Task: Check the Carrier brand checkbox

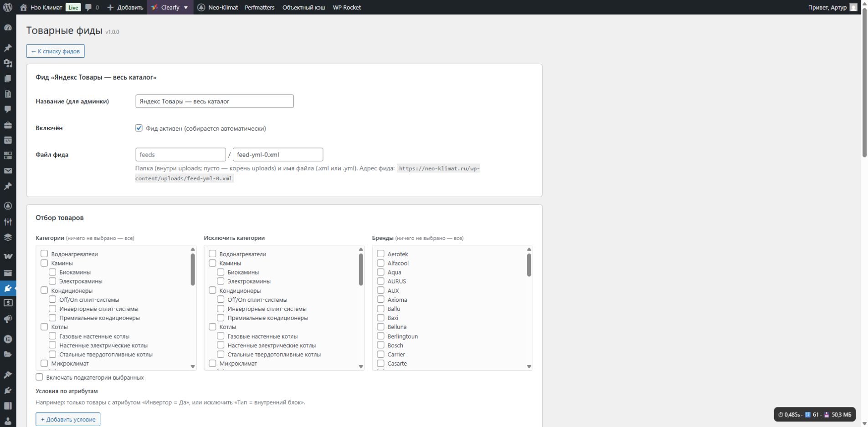Action: point(380,354)
